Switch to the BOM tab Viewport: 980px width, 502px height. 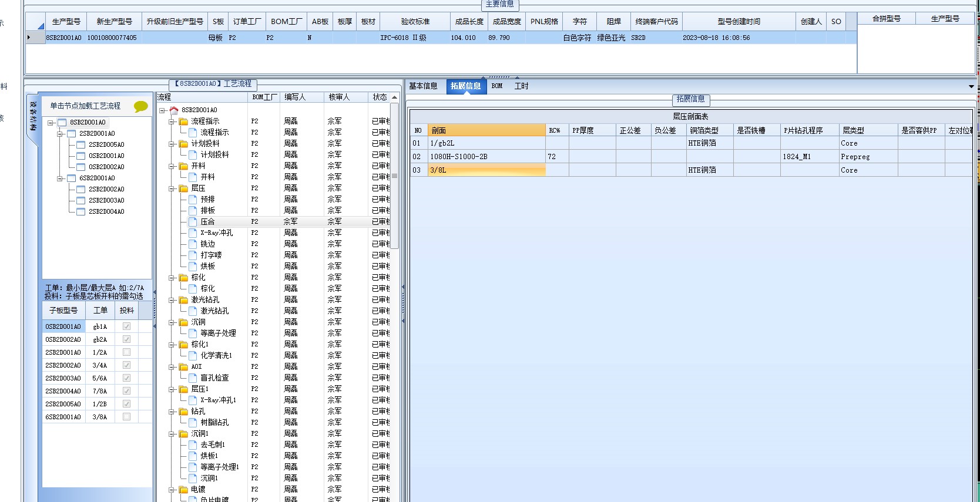(497, 86)
